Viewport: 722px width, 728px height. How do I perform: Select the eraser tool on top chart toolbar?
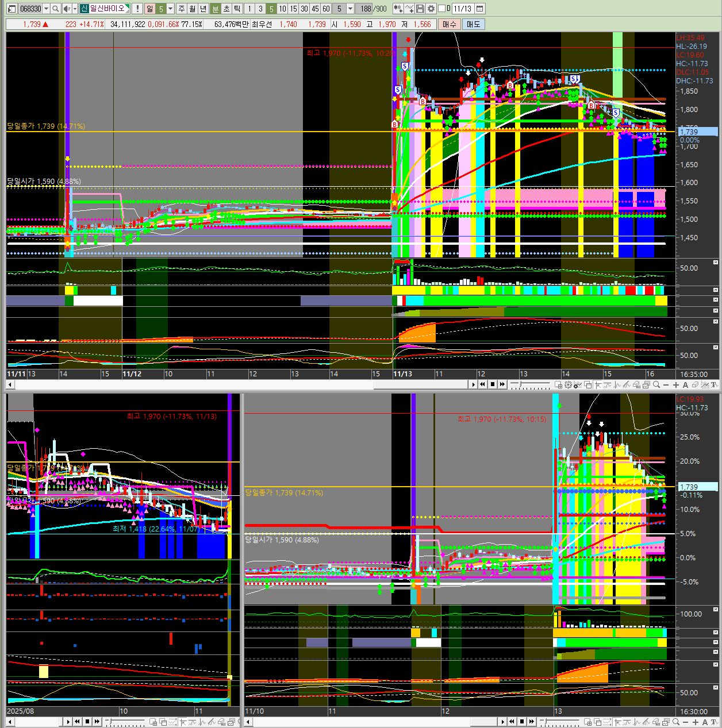point(694,384)
